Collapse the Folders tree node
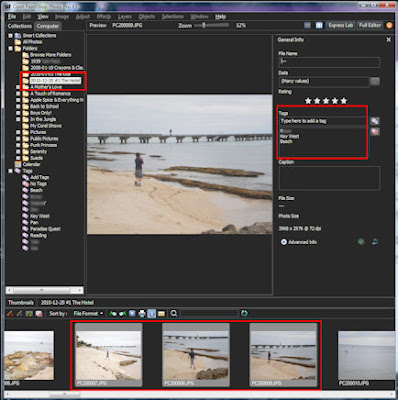Screen dimensions: 398x400 point(10,48)
